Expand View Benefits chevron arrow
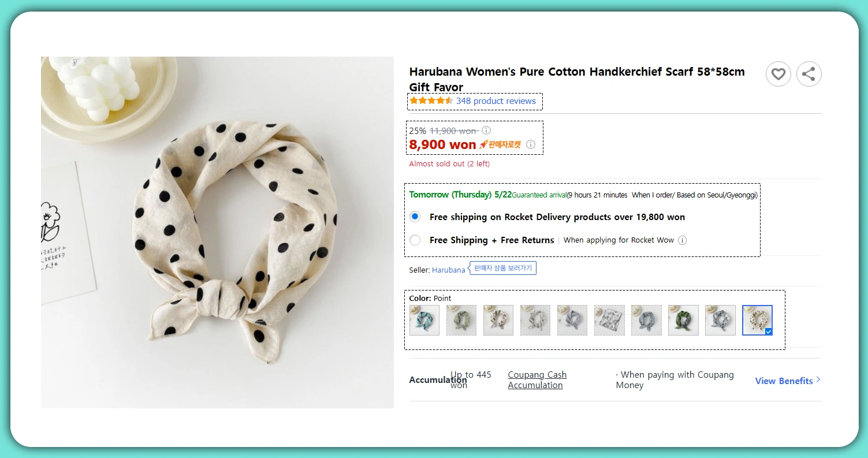The image size is (868, 458). (818, 380)
